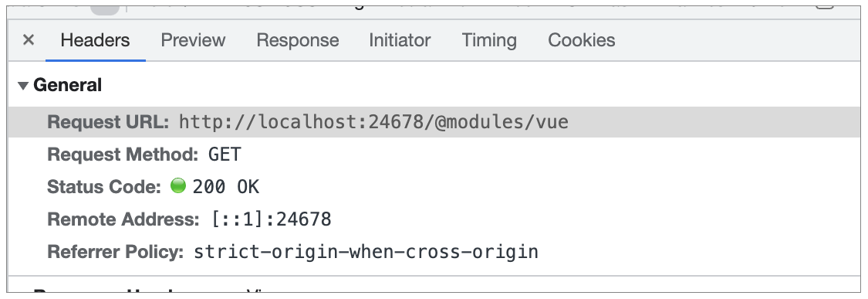Image resolution: width=868 pixels, height=299 pixels.
Task: View the Timing tab
Action: pos(489,40)
